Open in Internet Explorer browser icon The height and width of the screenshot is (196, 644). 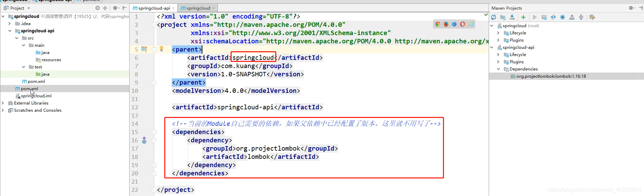point(471,24)
